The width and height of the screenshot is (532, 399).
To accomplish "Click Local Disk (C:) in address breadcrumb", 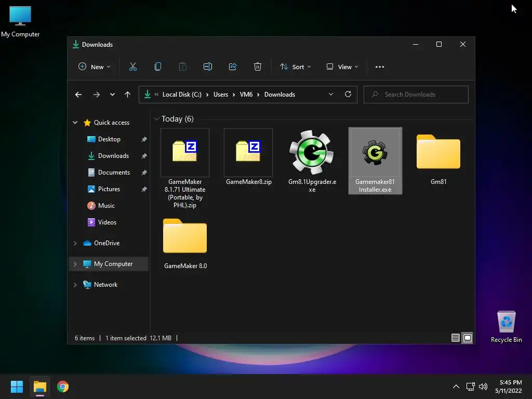I will [x=182, y=95].
